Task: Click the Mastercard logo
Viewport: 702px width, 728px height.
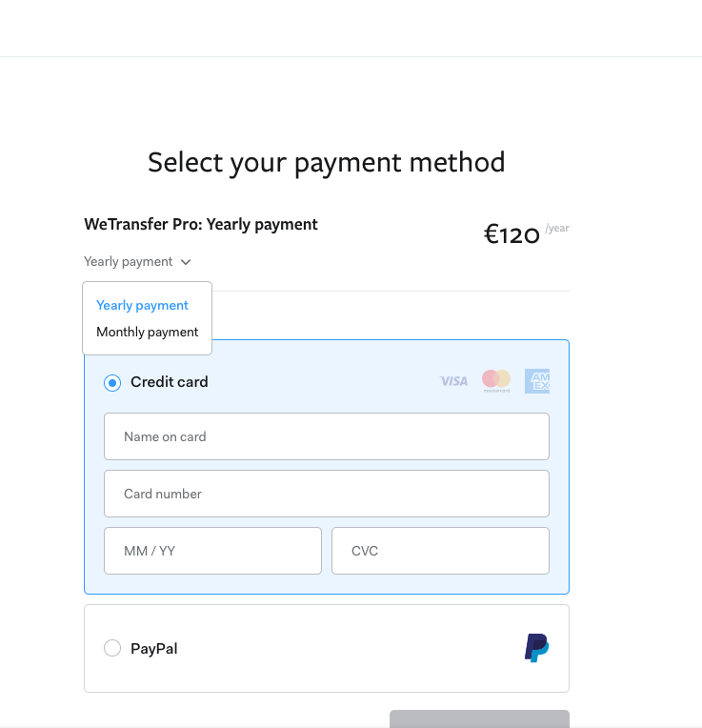Action: (x=496, y=381)
